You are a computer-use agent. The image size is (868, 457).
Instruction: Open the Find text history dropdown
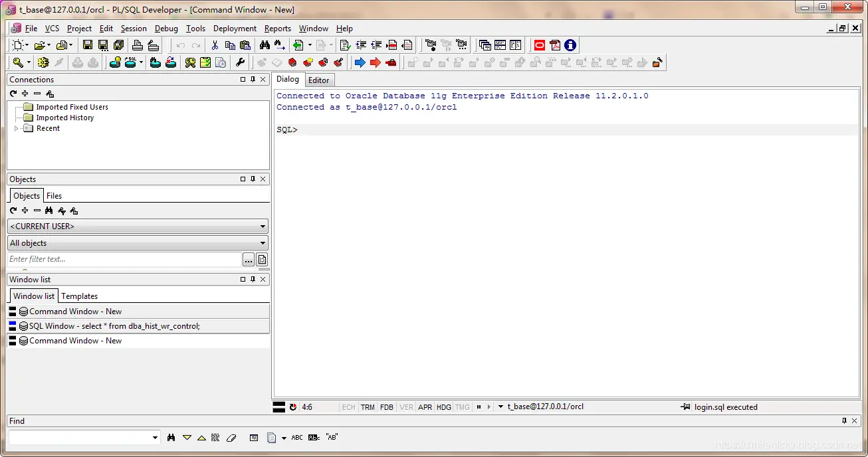coord(156,438)
